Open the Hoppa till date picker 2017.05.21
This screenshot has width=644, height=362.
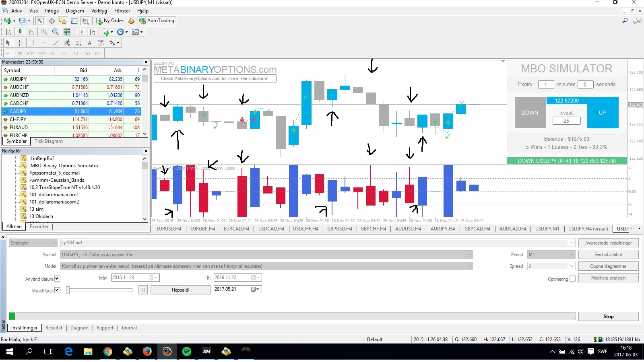237,289
